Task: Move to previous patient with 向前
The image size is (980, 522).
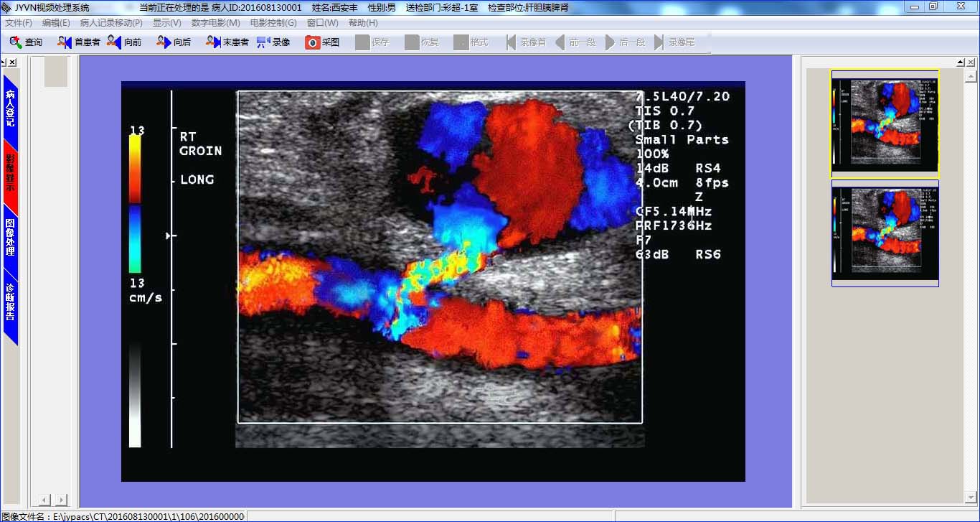Action: point(124,42)
